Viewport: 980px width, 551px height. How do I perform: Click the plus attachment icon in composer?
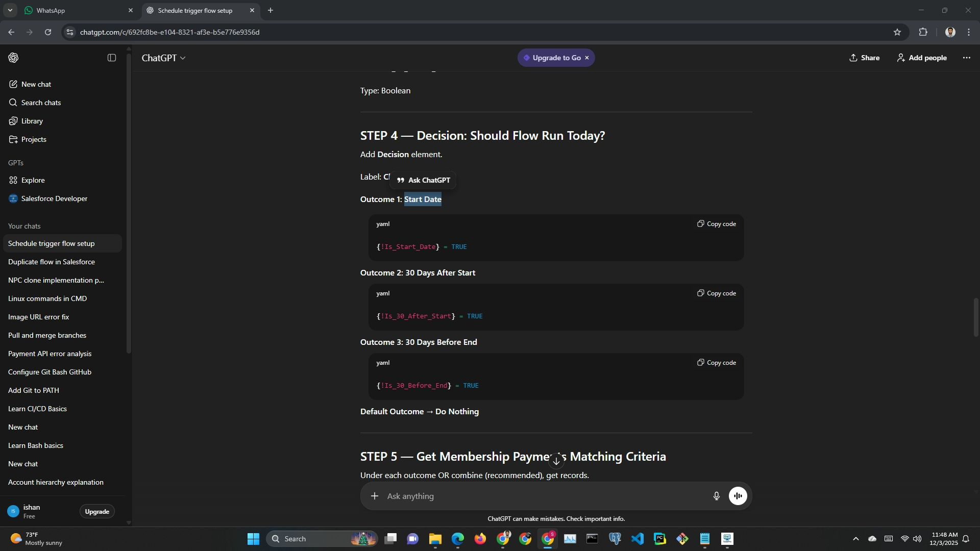point(375,496)
